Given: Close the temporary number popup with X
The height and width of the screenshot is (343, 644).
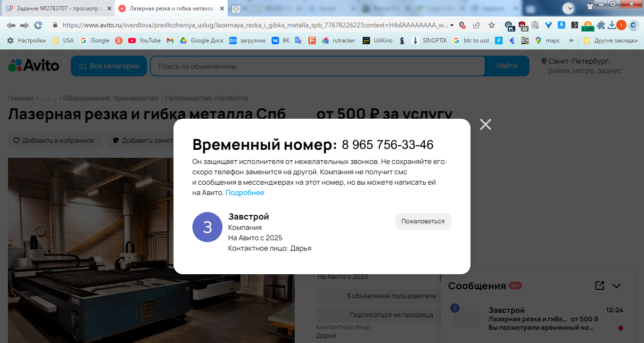Looking at the screenshot, I should coord(485,124).
